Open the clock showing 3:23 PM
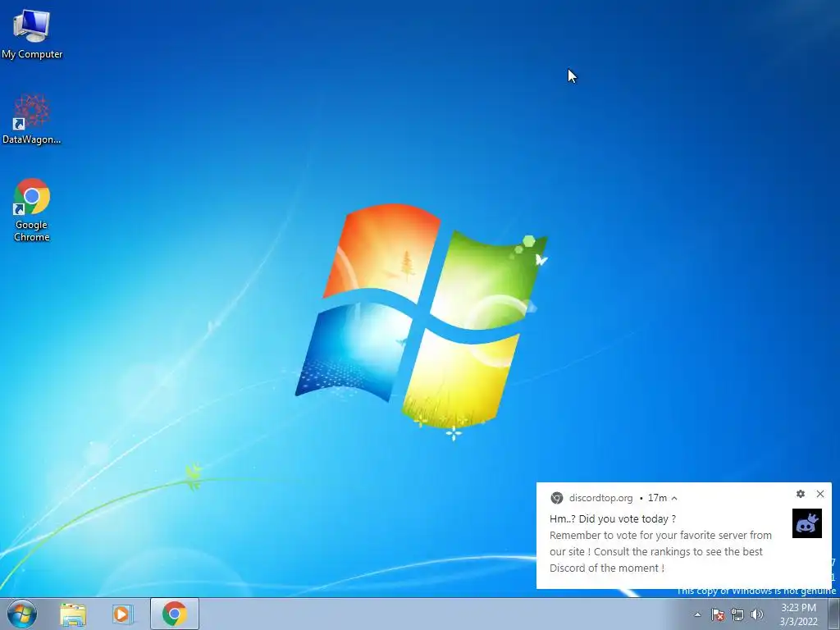840x630 pixels. pyautogui.click(x=798, y=614)
